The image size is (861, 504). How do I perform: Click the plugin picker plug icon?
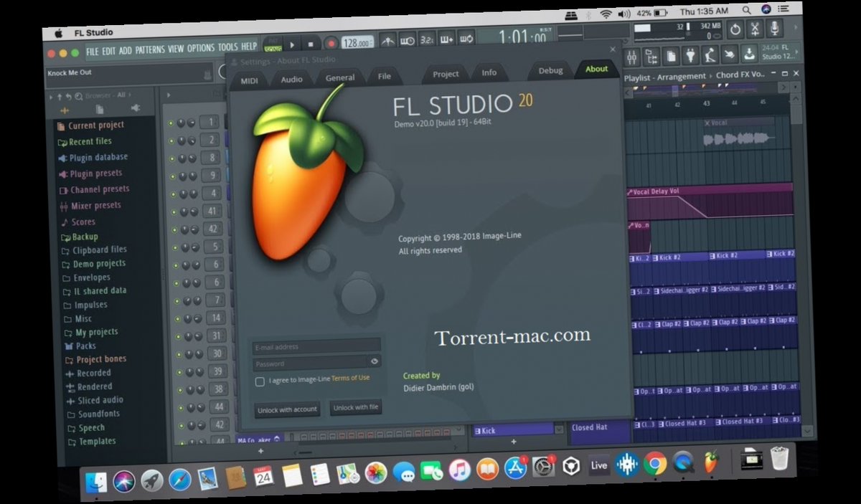click(690, 54)
